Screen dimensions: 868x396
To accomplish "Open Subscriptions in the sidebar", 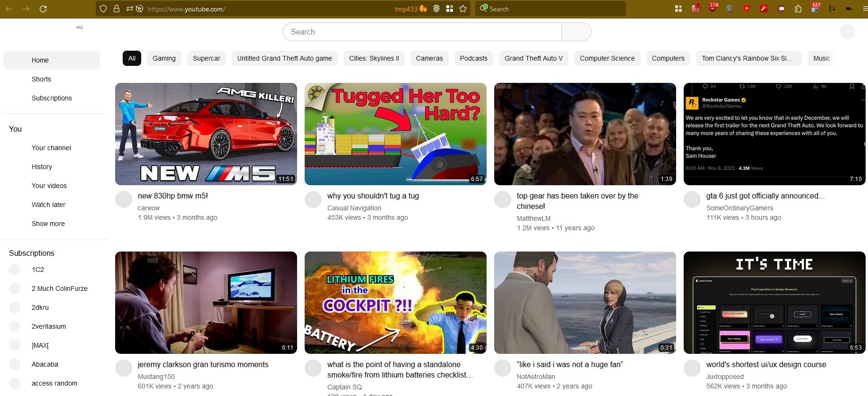I will pos(52,98).
